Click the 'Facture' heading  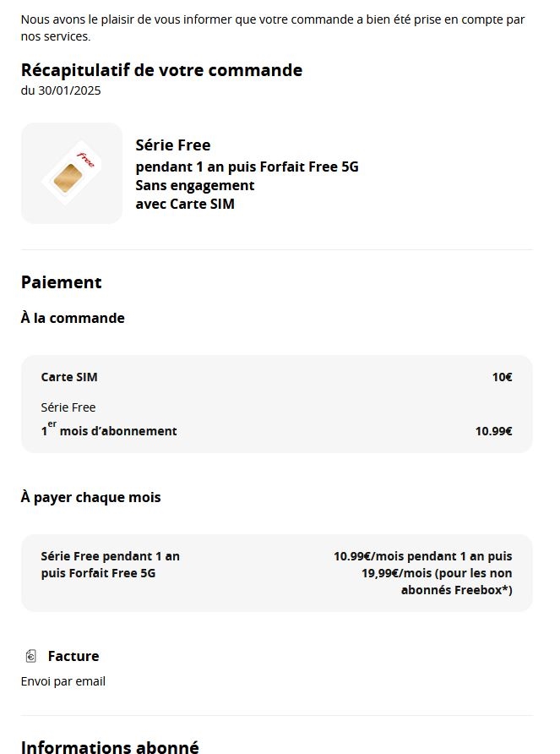point(73,656)
